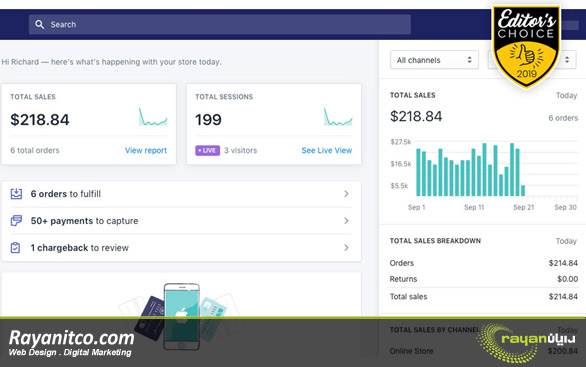Click the Total Sessions sparkline chart
Image resolution: width=586 pixels, height=367 pixels.
tap(338, 117)
